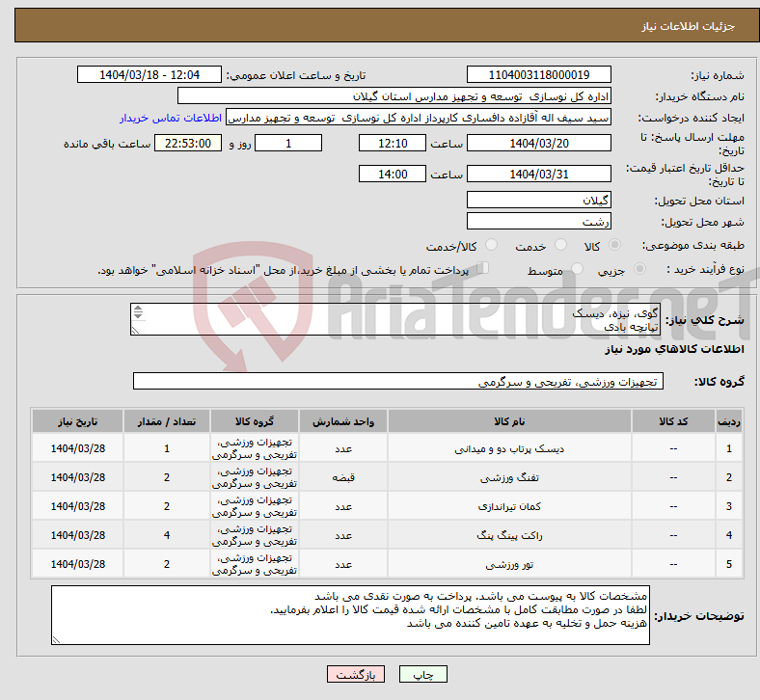The width and height of the screenshot is (760, 700).
Task: Click the قبضه unit cell
Action: tap(343, 477)
